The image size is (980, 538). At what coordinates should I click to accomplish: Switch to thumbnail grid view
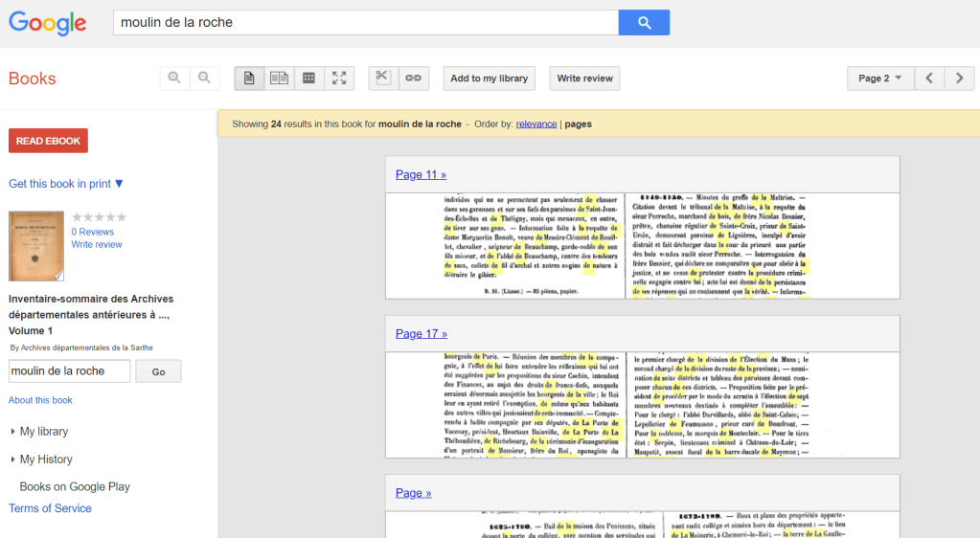pos(308,78)
